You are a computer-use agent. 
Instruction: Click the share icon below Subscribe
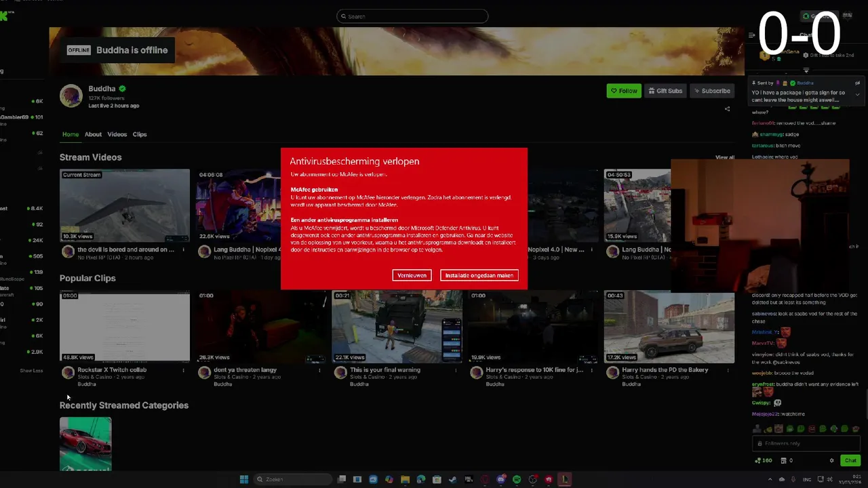pyautogui.click(x=727, y=108)
